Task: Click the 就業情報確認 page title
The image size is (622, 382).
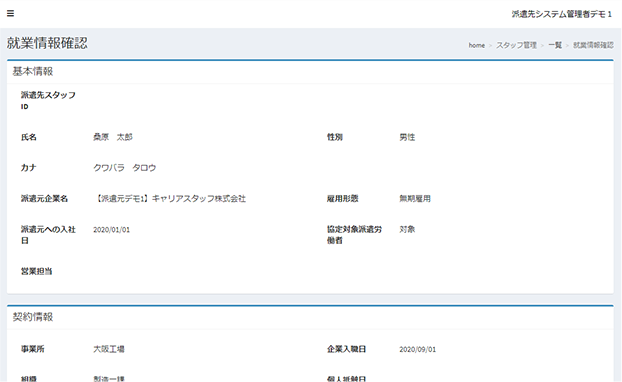Action: tap(47, 43)
